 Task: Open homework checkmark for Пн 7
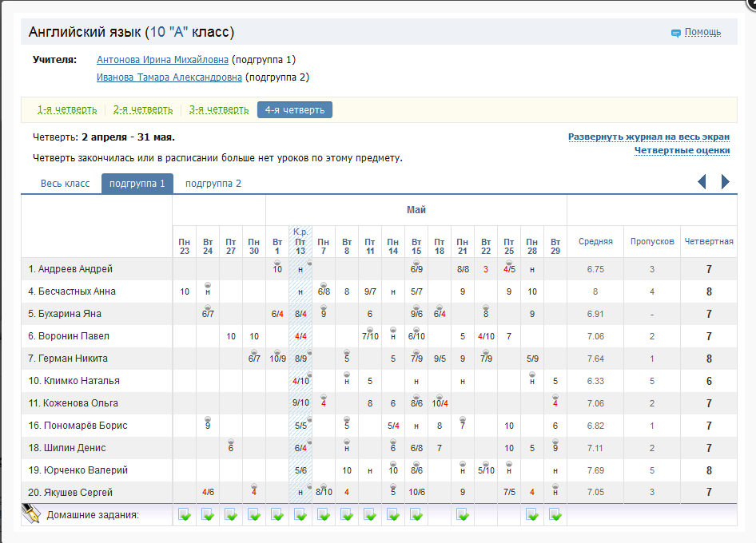point(324,515)
